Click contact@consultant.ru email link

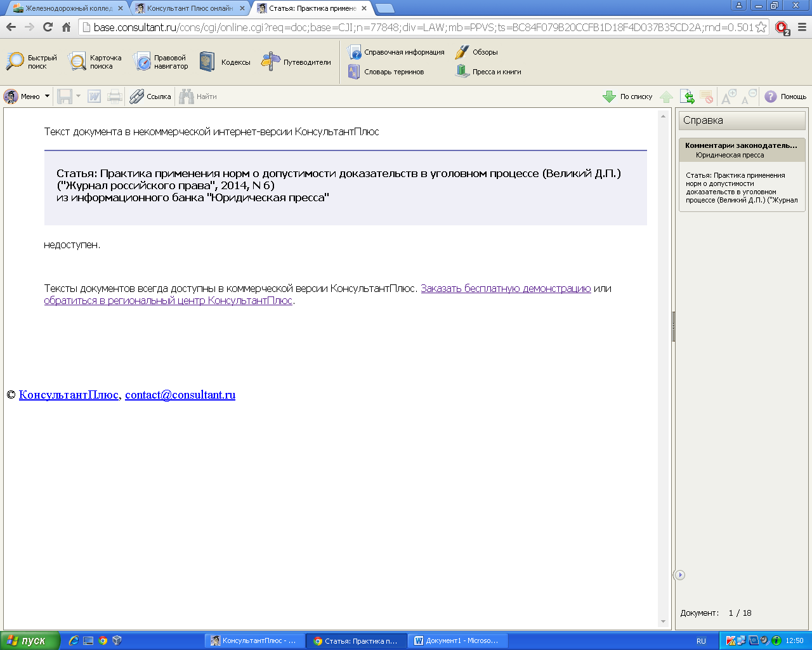click(x=180, y=395)
